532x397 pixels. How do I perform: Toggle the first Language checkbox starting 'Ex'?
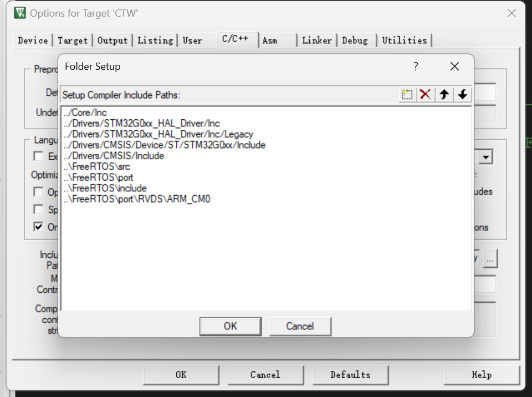tap(38, 156)
